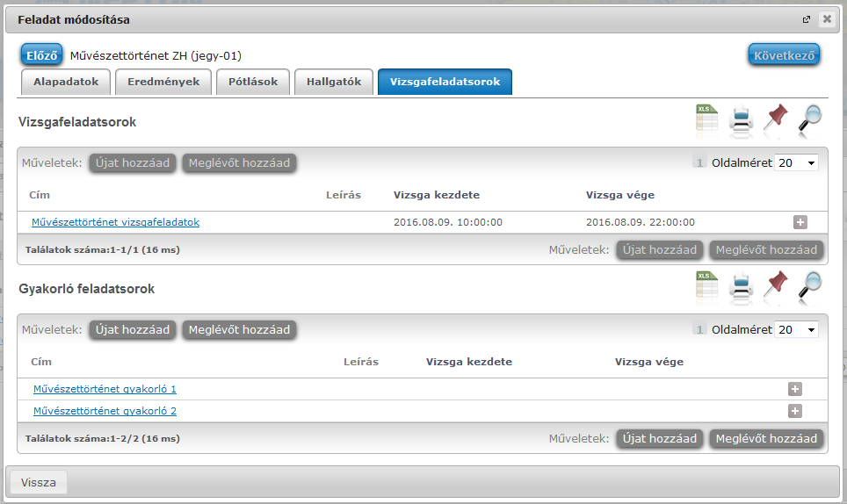Click bottom Meglévőt hozzáad in Vizsgafeladatsorok footer
This screenshot has width=847, height=504.
coord(766,250)
